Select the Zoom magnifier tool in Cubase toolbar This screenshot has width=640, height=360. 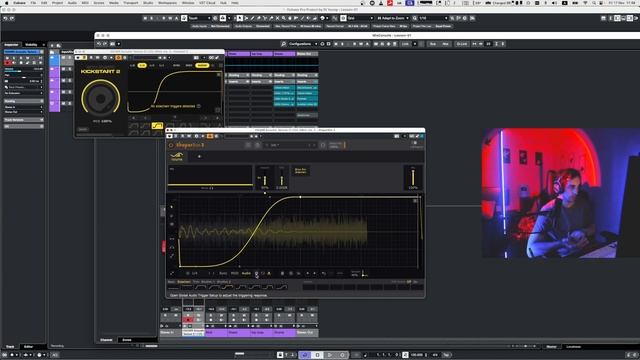point(284,18)
